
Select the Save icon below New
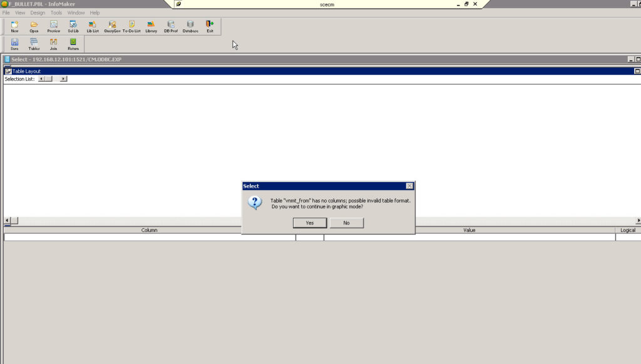tap(14, 42)
